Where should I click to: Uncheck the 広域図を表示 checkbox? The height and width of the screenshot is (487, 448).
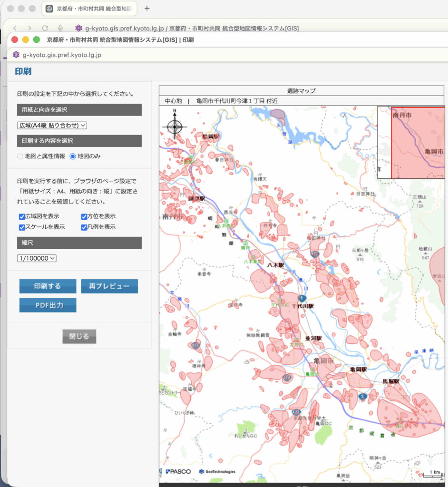click(x=22, y=216)
